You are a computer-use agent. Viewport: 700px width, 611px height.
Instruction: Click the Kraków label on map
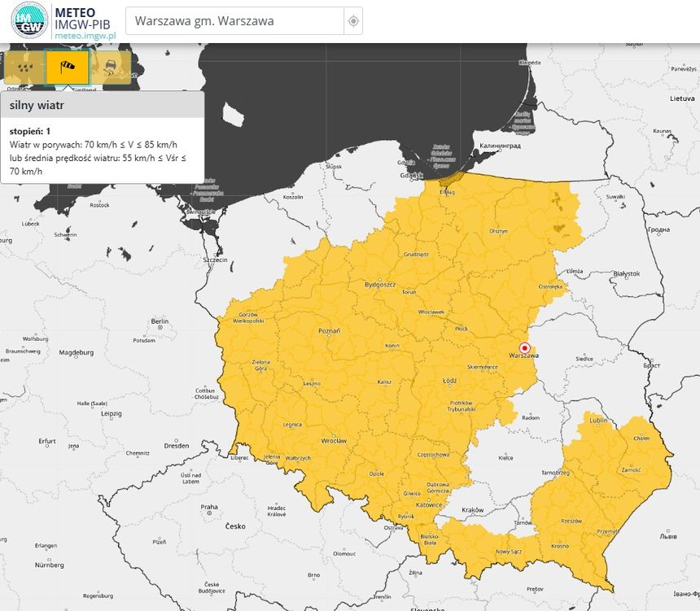click(x=473, y=509)
